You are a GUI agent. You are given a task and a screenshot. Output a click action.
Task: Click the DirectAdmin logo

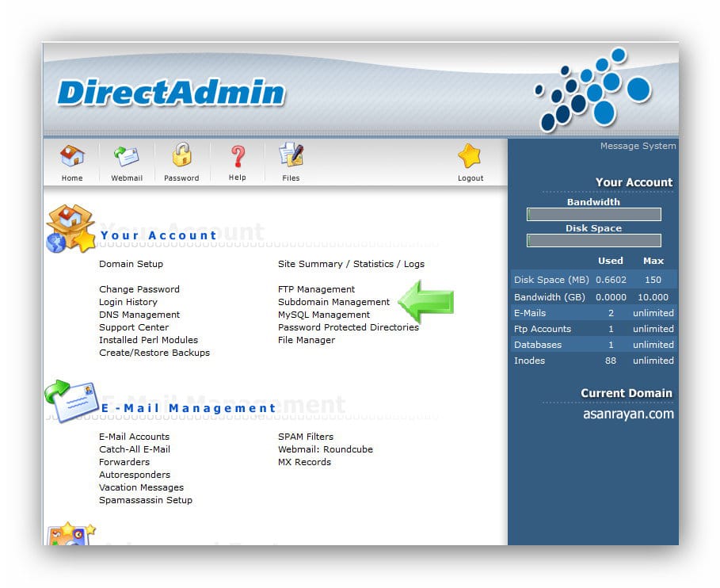(171, 93)
